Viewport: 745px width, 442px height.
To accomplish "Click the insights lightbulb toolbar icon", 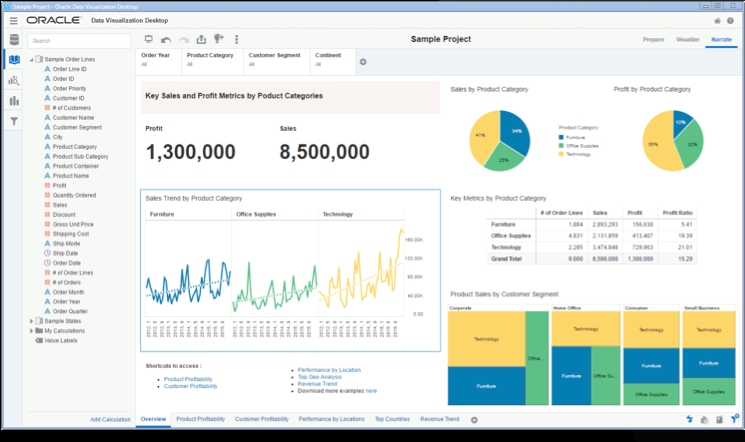I will pos(219,38).
